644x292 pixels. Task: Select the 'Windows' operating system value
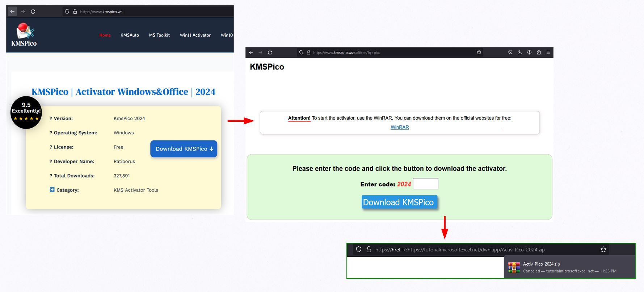click(x=123, y=133)
